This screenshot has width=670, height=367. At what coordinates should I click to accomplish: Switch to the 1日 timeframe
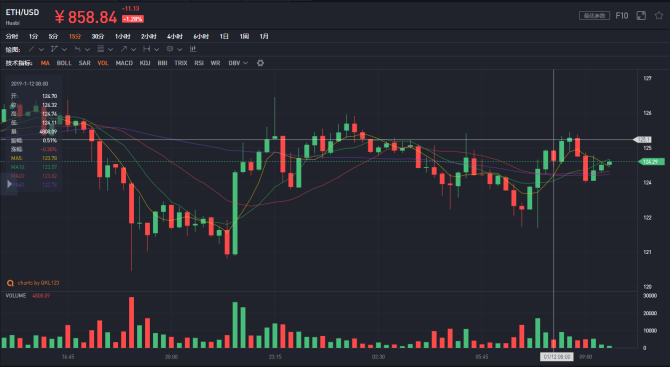tap(224, 36)
